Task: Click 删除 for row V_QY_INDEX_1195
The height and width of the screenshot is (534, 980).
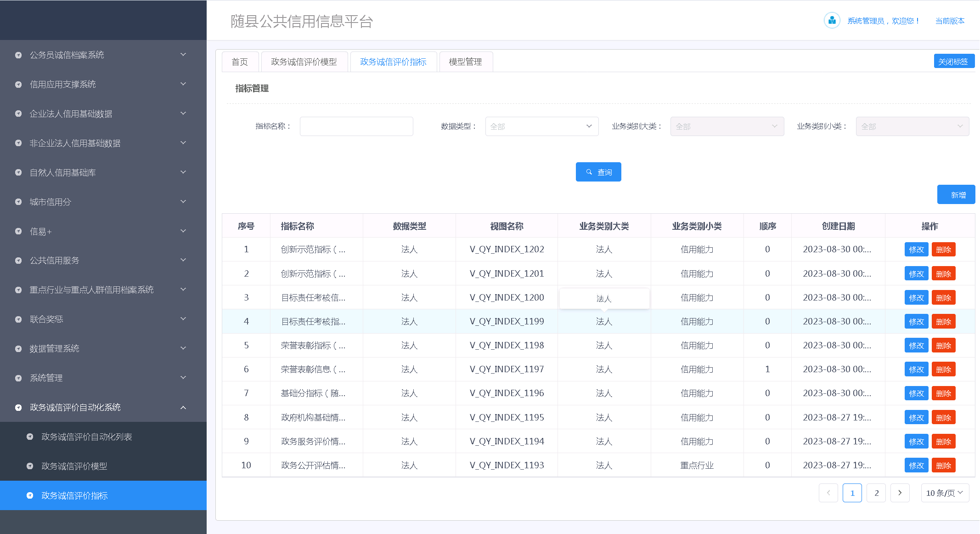Action: coord(943,418)
